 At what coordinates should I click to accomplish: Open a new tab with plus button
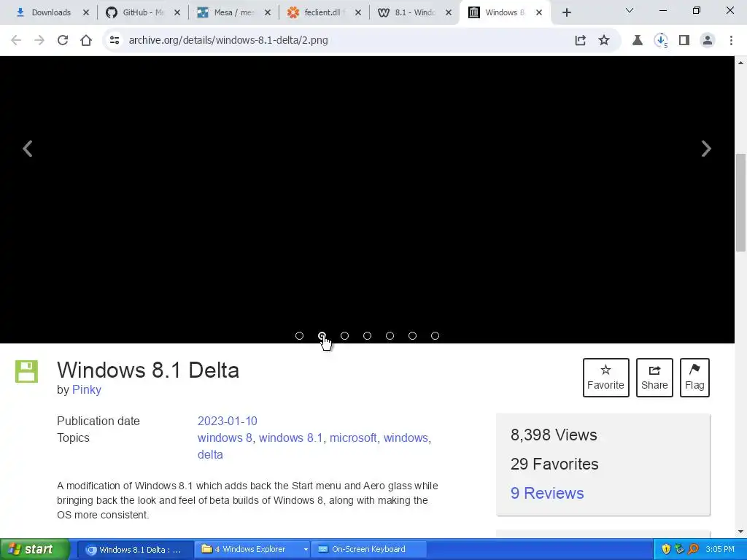coord(566,13)
